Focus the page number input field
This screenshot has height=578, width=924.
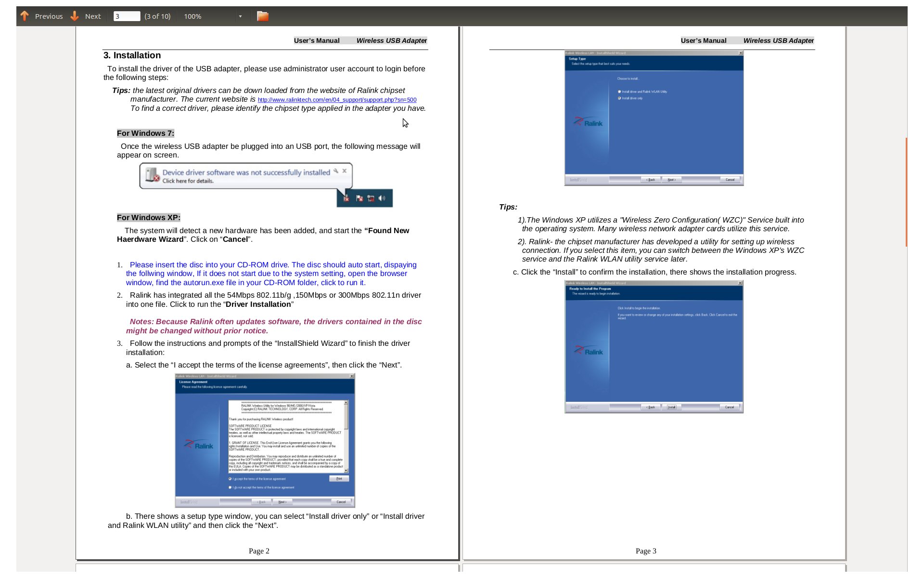[x=127, y=16]
